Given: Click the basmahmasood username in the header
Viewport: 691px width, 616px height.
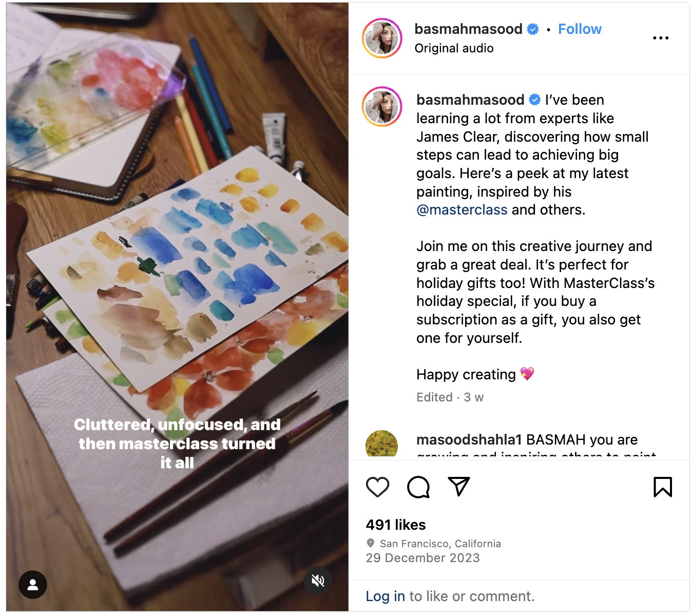Looking at the screenshot, I should pos(468,29).
